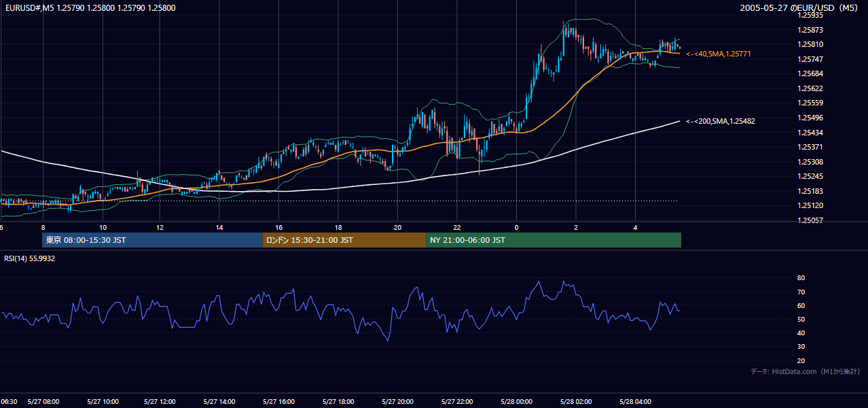Screen dimensions: 868x408
Task: Select the 40 SMA 1.25771 orange label
Action: pos(719,54)
